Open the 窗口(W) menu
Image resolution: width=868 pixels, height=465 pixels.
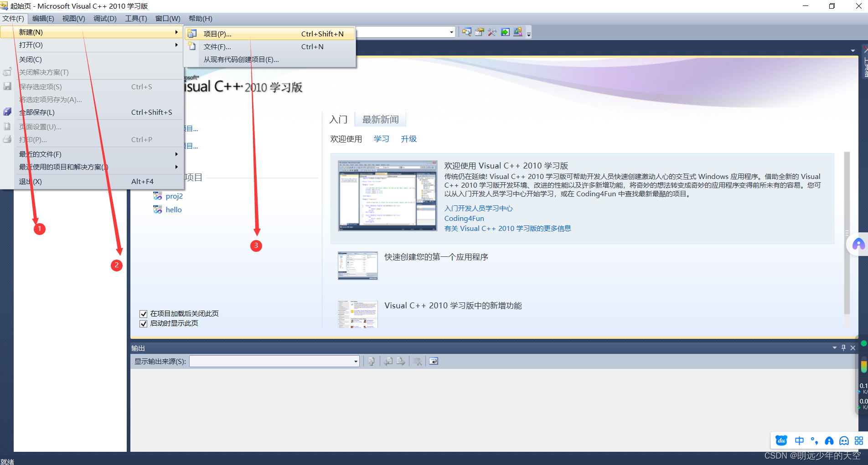pos(168,18)
